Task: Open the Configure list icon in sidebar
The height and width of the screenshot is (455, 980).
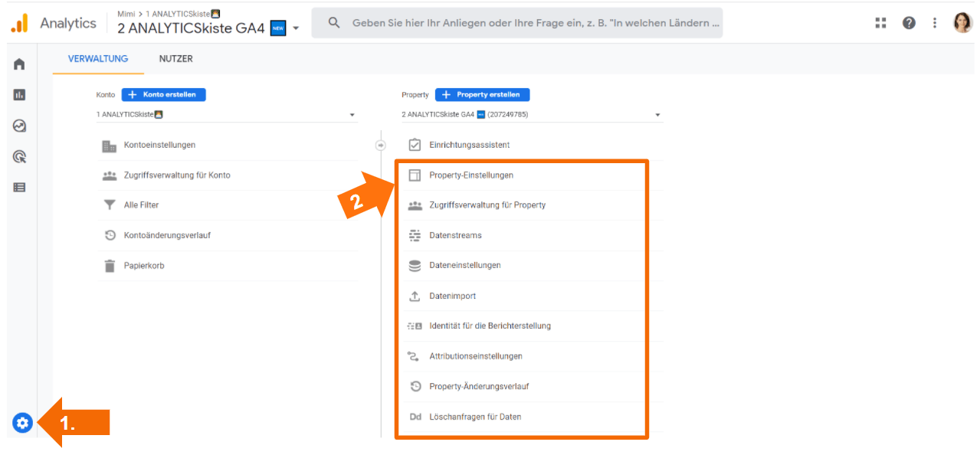Action: [19, 187]
